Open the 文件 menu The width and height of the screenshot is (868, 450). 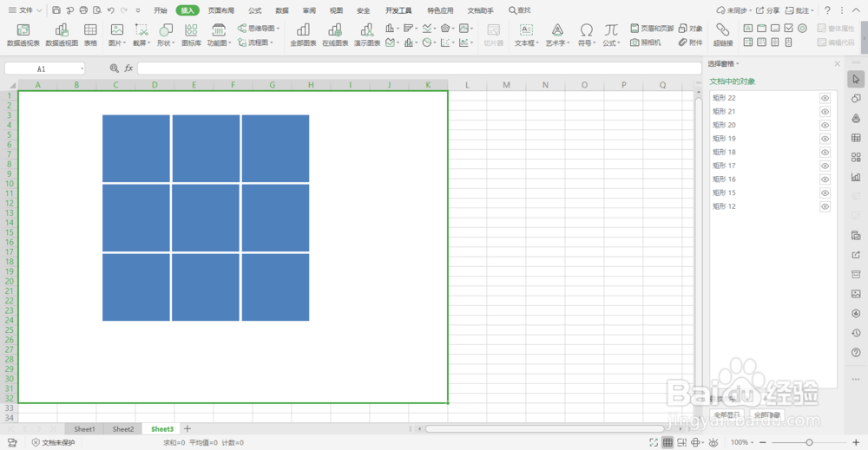pos(25,10)
